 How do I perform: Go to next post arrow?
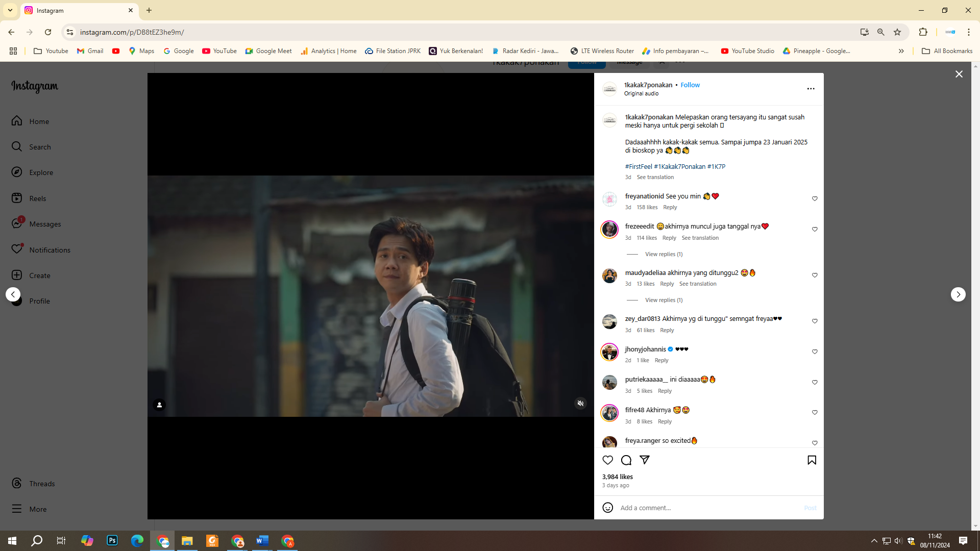958,294
